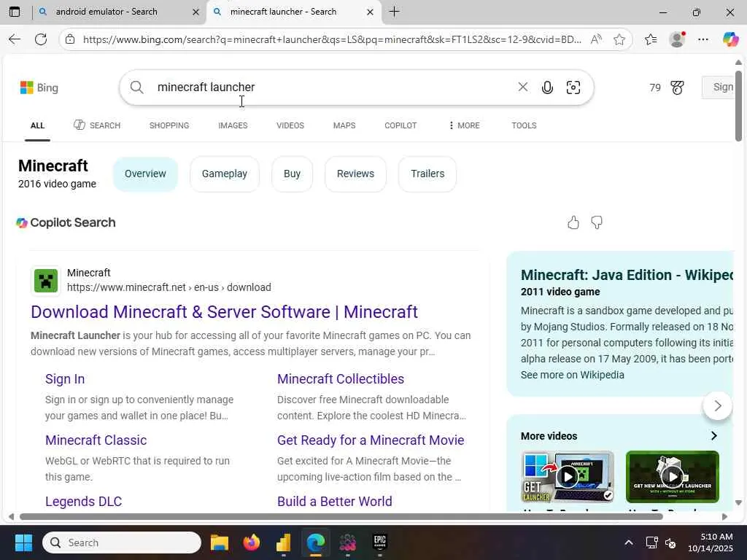Viewport: 747px width, 560px height.
Task: Open the browser profile avatar
Action: (x=677, y=39)
